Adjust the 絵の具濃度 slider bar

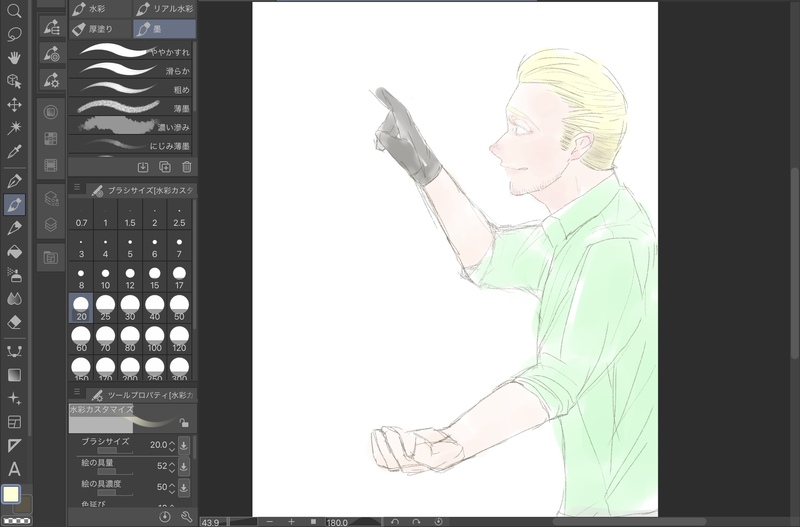[x=115, y=493]
